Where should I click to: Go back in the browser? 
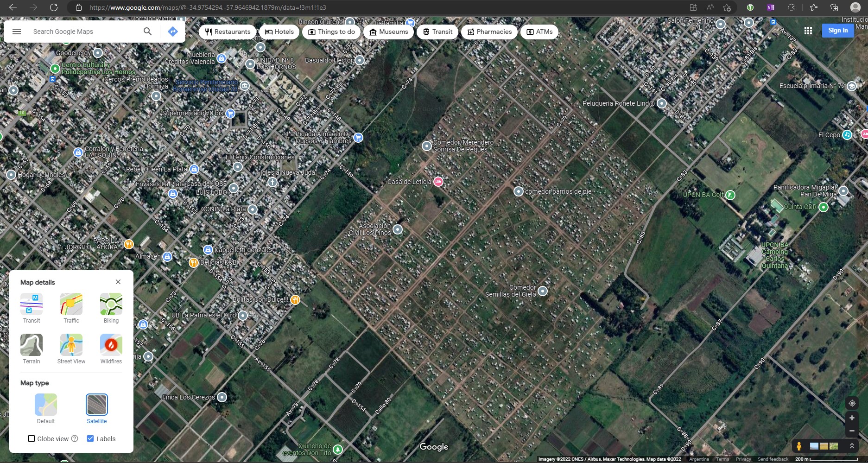coord(13,7)
